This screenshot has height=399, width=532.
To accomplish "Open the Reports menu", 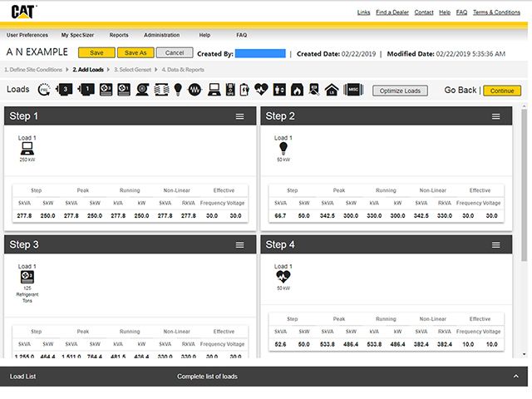I will pyautogui.click(x=119, y=36).
